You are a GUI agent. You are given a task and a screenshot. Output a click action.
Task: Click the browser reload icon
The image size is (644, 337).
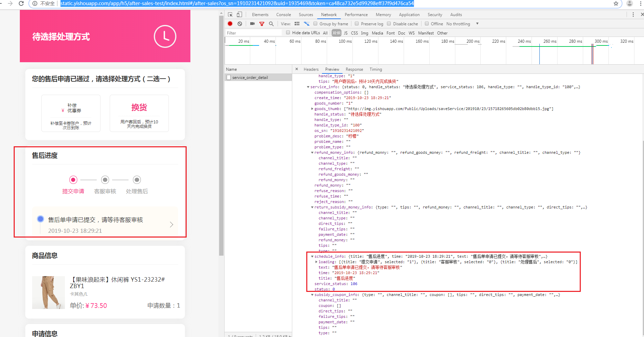point(21,3)
